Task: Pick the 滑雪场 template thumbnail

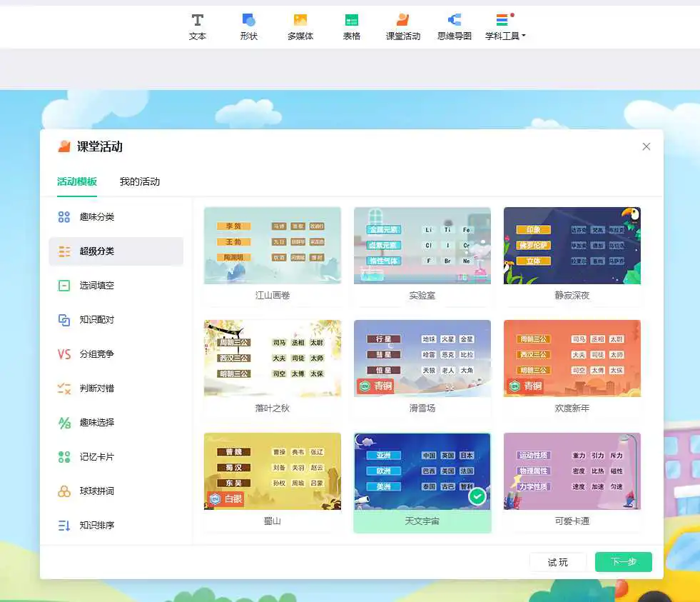Action: pos(422,358)
